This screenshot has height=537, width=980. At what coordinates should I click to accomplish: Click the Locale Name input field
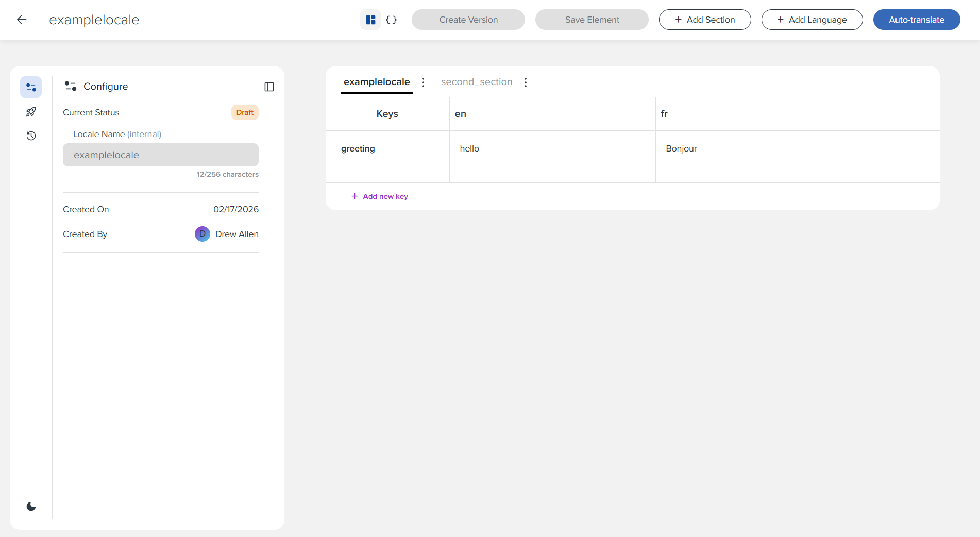[160, 155]
